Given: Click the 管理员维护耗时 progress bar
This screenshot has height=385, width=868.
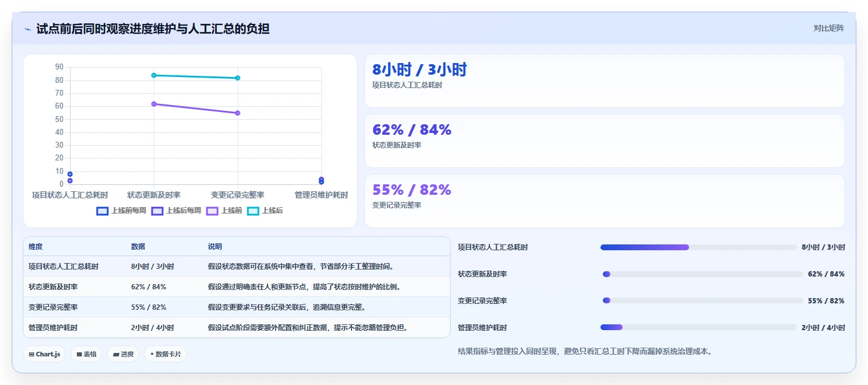Looking at the screenshot, I should [x=698, y=328].
